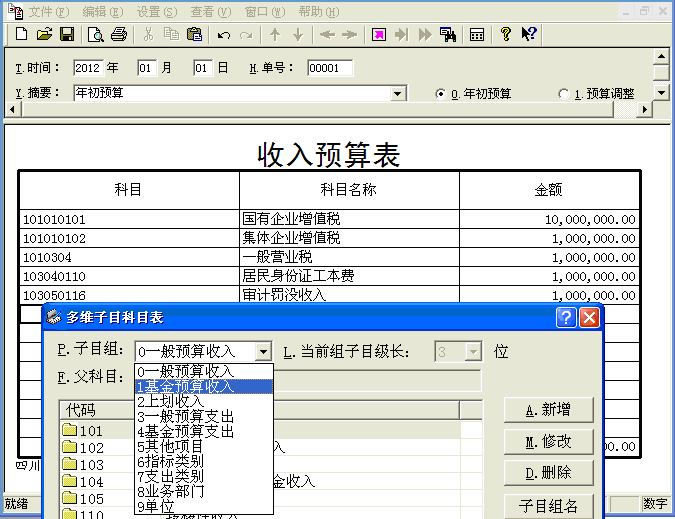Click the horizontal scrollbar right arrow
This screenshot has width=675, height=519.
(x=644, y=109)
